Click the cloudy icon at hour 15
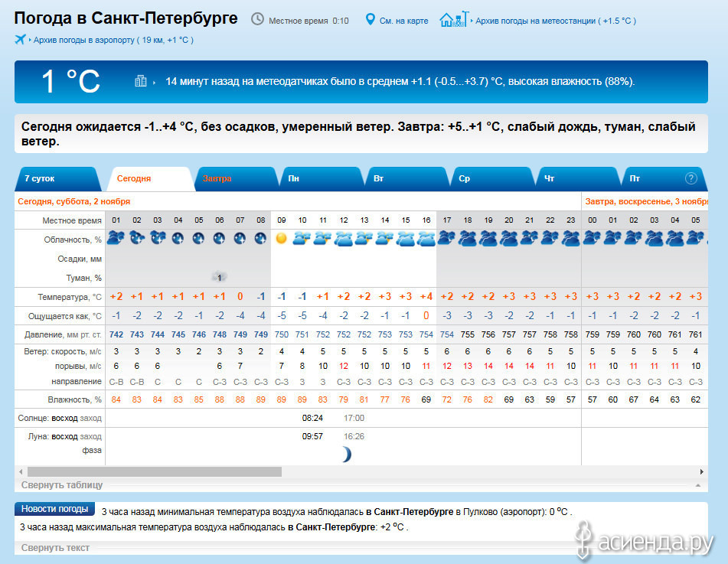The width and height of the screenshot is (728, 564). (x=405, y=239)
